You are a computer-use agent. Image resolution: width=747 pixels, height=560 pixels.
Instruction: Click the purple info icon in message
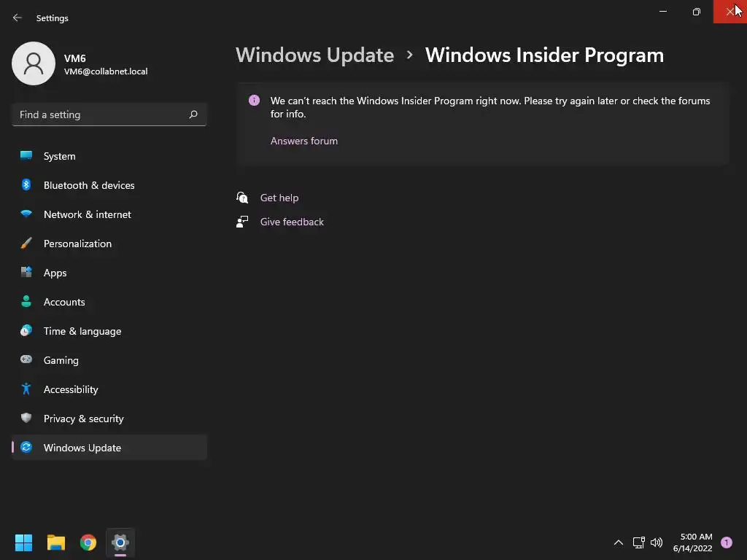pos(254,100)
